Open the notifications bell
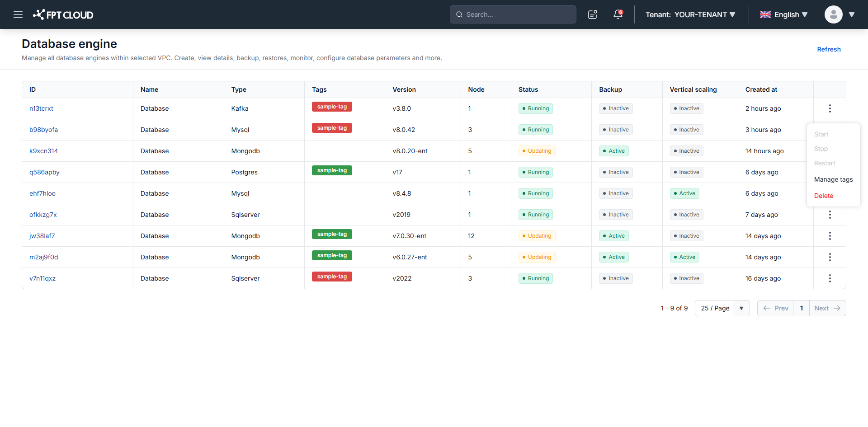 click(618, 14)
